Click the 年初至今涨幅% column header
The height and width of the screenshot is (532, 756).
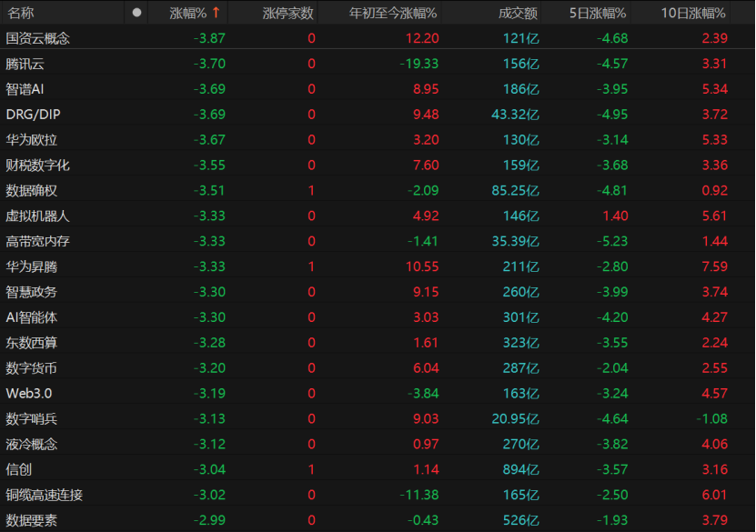click(393, 13)
